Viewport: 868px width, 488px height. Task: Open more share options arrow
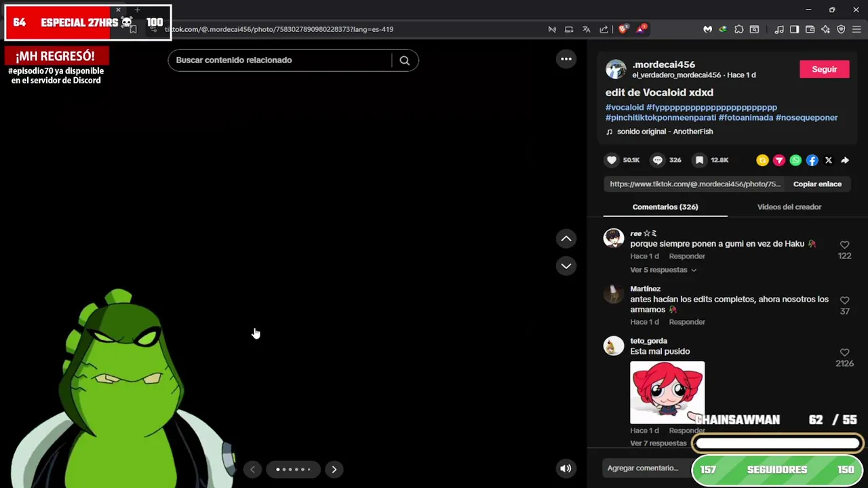tap(845, 161)
